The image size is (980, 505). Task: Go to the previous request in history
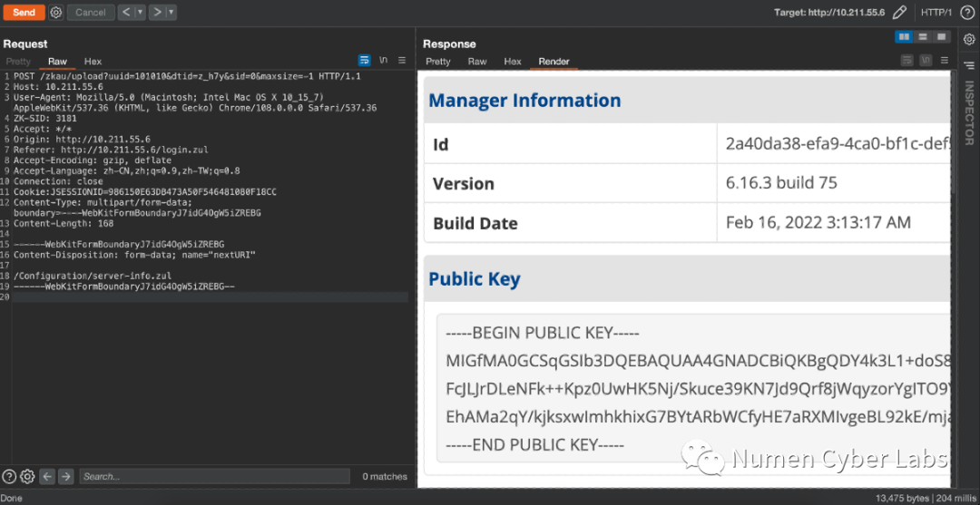[126, 12]
